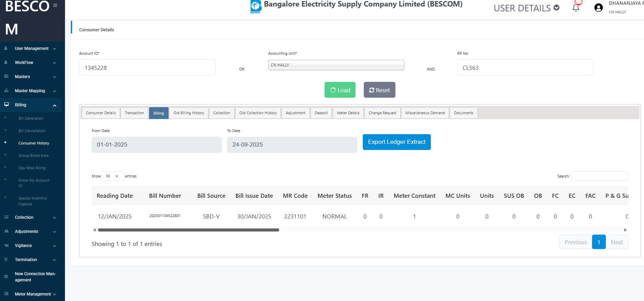Image resolution: width=644 pixels, height=301 pixels.
Task: Open Bill Cancellation in sidebar
Action: coord(32,131)
